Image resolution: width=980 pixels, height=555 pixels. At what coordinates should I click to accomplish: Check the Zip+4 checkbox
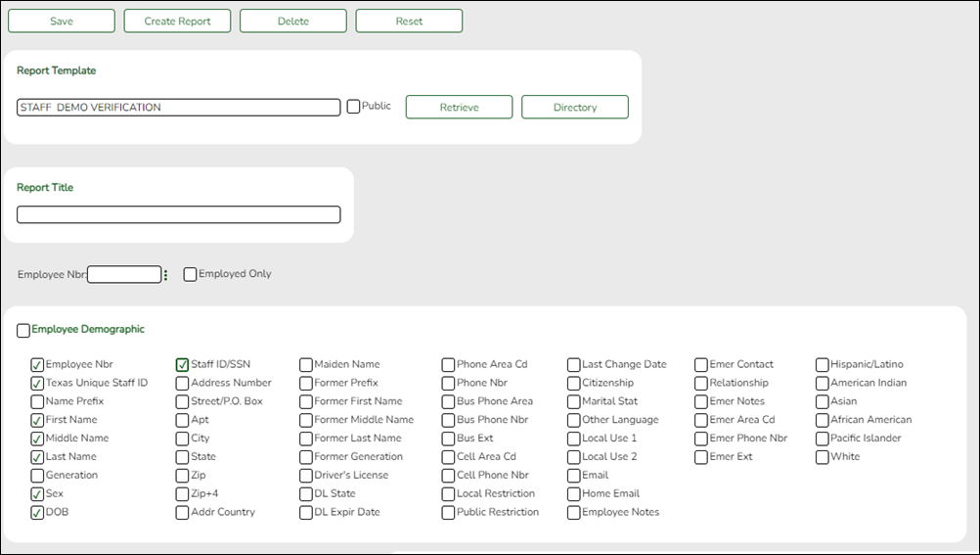(182, 493)
